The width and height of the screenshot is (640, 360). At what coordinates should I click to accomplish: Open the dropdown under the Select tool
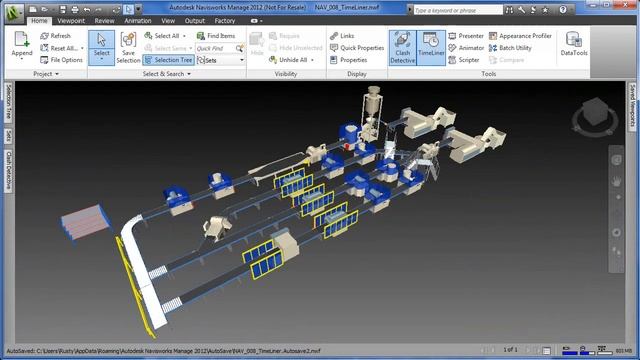[101, 59]
